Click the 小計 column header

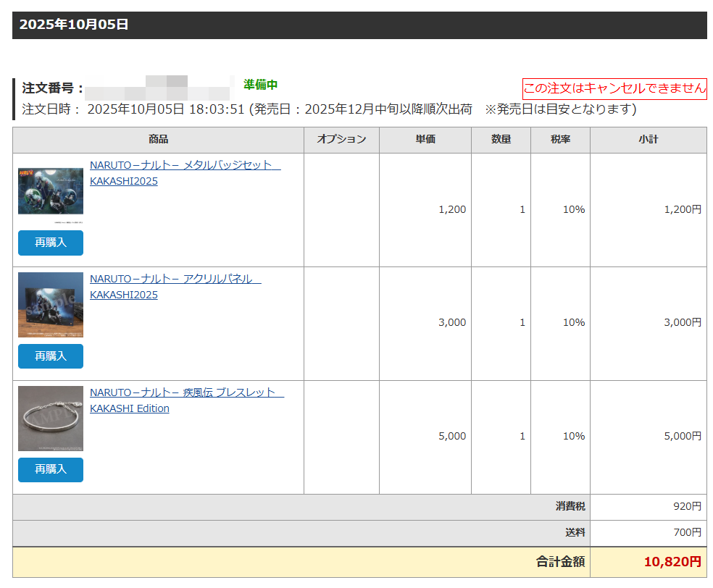pos(648,140)
